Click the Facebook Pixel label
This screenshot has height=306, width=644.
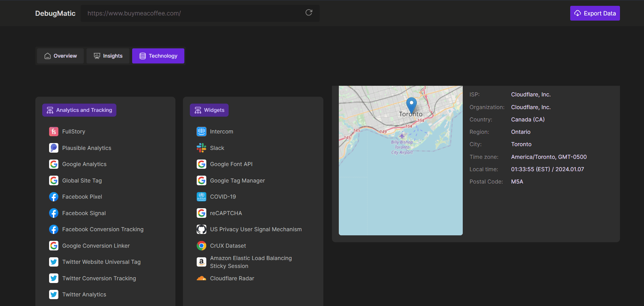82,197
